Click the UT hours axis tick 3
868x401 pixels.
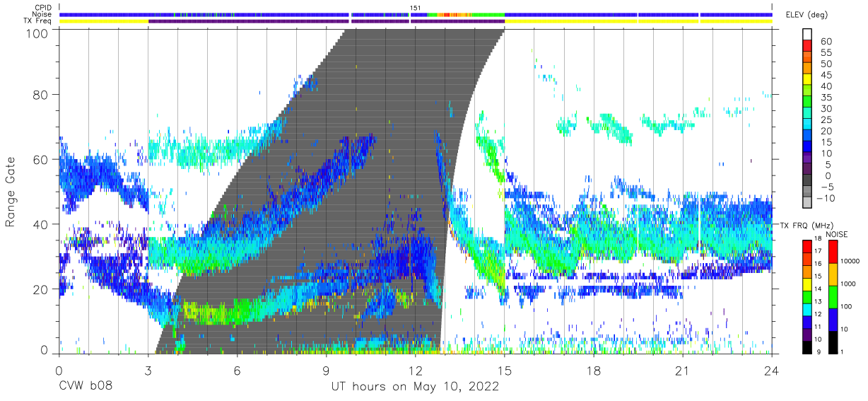click(148, 370)
